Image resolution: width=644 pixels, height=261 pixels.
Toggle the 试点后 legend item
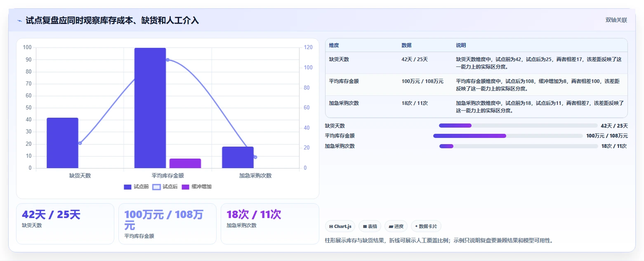[165, 187]
